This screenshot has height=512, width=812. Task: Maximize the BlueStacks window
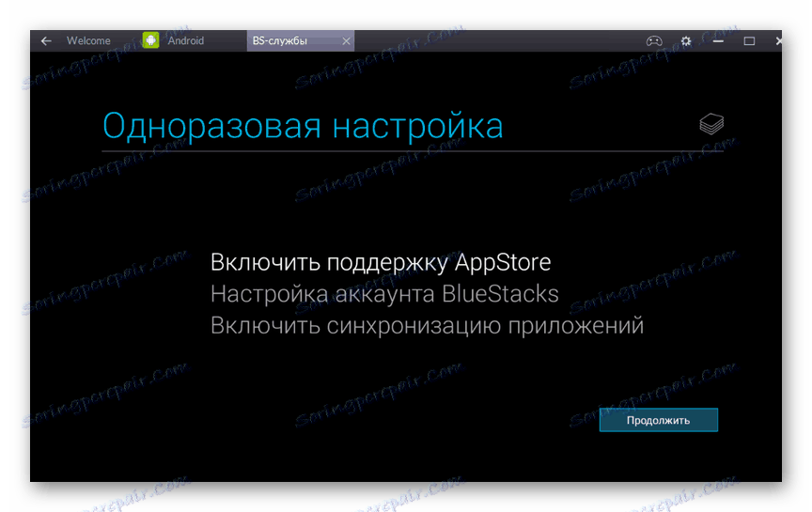(749, 41)
